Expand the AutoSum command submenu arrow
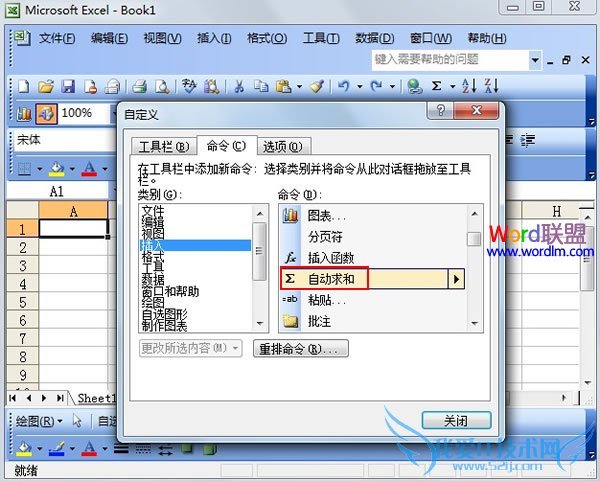 point(456,279)
